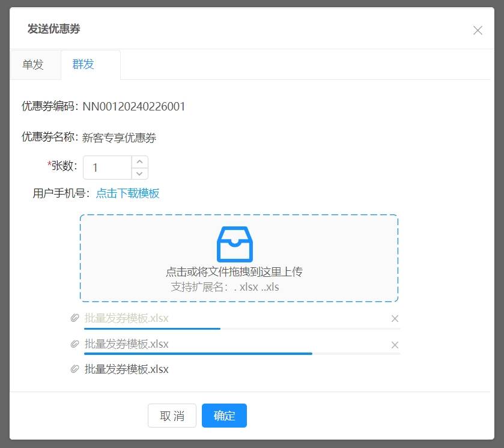Confirm sending with the 确定 button
This screenshot has width=504, height=448.
[x=224, y=415]
